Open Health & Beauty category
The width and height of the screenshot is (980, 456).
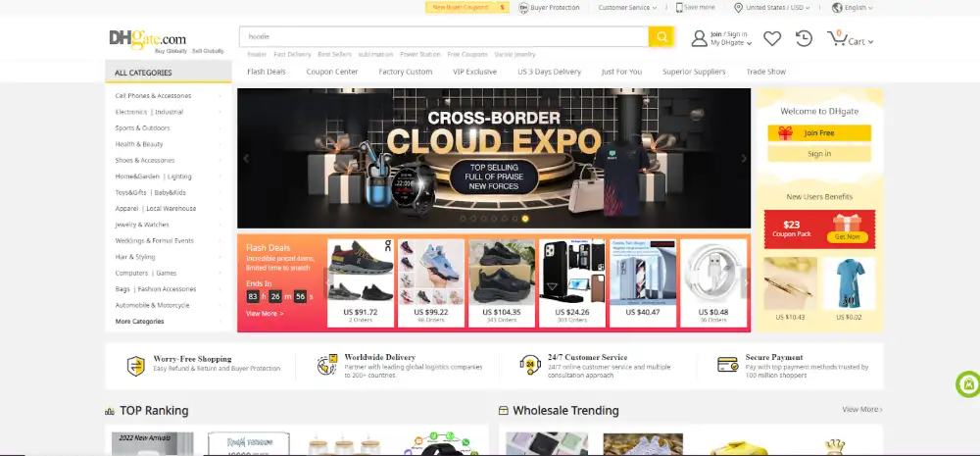pyautogui.click(x=139, y=144)
